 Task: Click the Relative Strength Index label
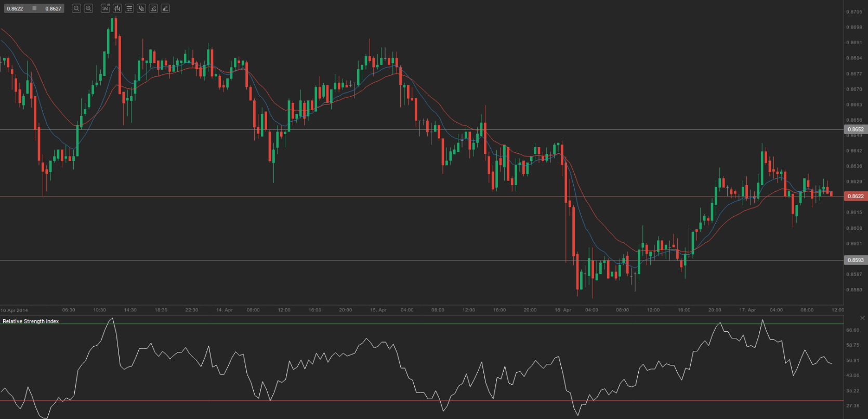[x=31, y=321]
